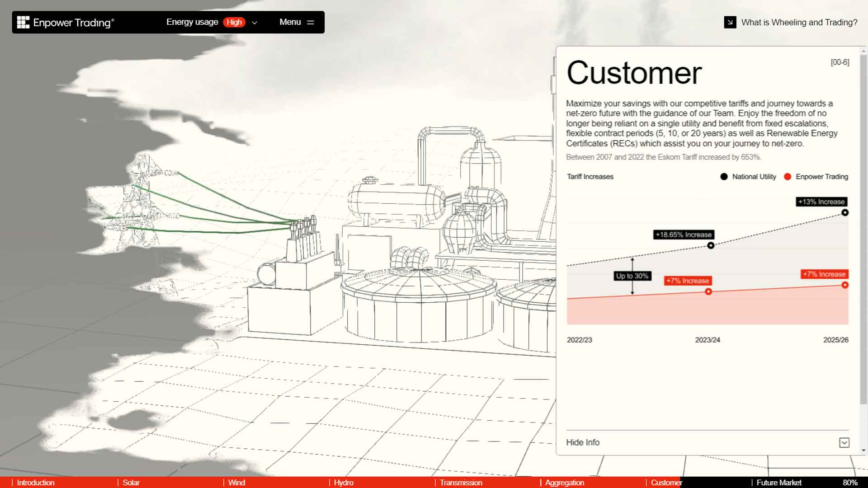Click the Hide Info text
This screenshot has width=868, height=488.
583,442
